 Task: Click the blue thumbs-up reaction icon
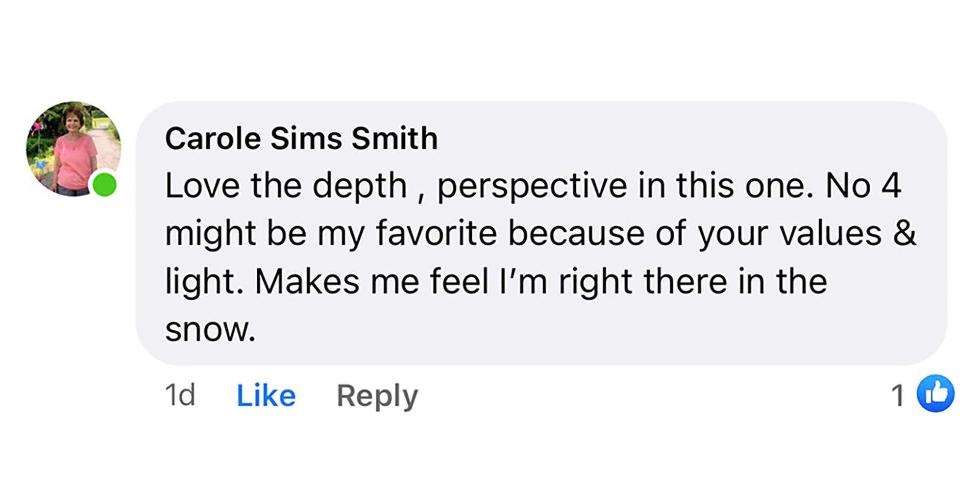(x=935, y=393)
